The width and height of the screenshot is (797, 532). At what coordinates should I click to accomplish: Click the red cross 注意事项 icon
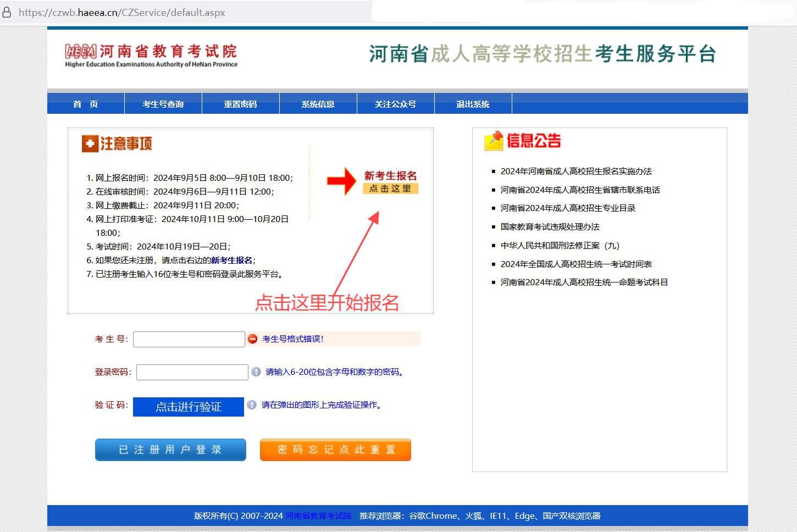click(90, 143)
